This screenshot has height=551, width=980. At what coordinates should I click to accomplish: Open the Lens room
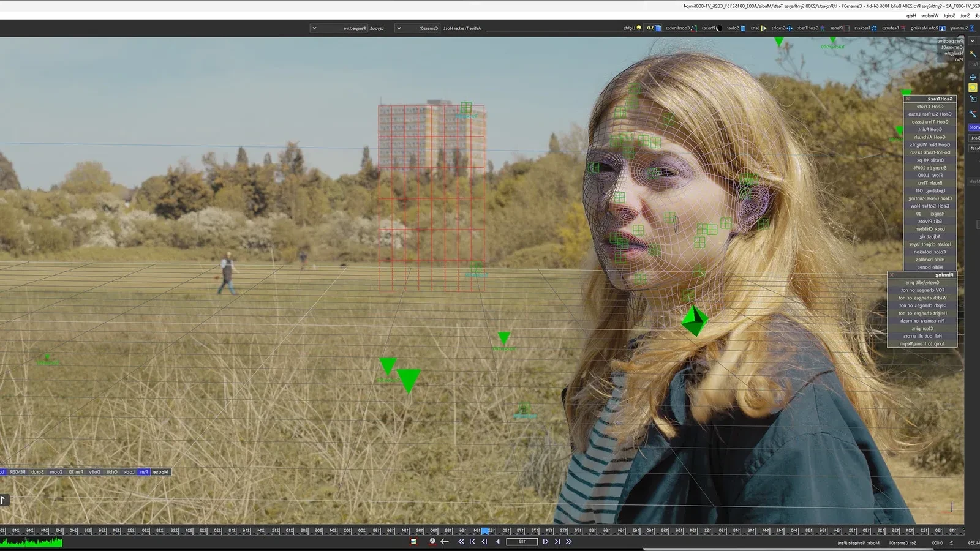pos(758,28)
